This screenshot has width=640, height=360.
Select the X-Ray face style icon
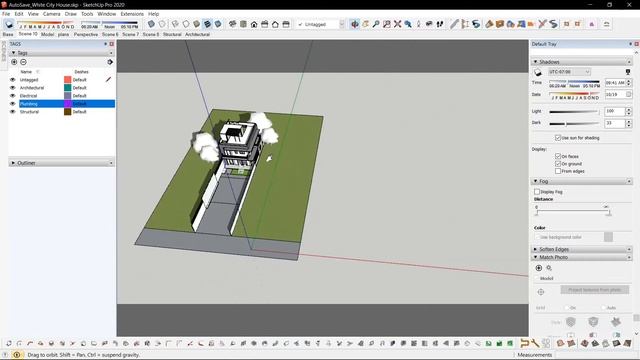151,24
